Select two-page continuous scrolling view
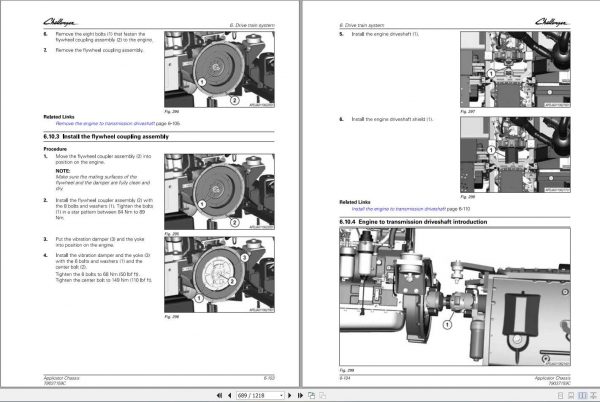Screen dimensions: 600x402 (593, 395)
